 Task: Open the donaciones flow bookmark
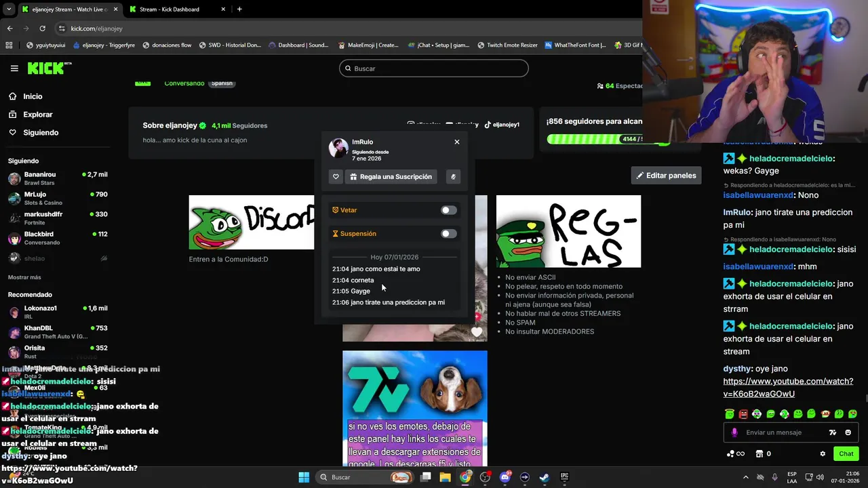pos(166,45)
